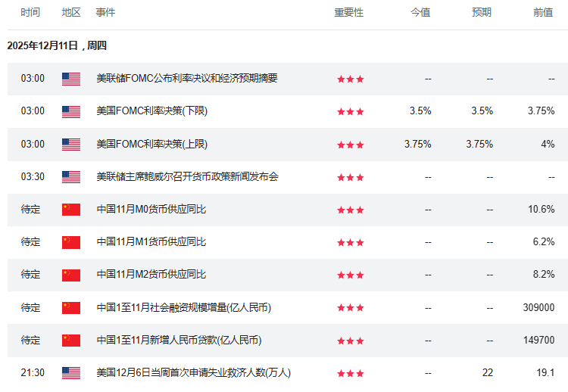Viewport: 568px width, 392px height.
Task: Click importance stars in M1 money supply row
Action: [x=351, y=242]
